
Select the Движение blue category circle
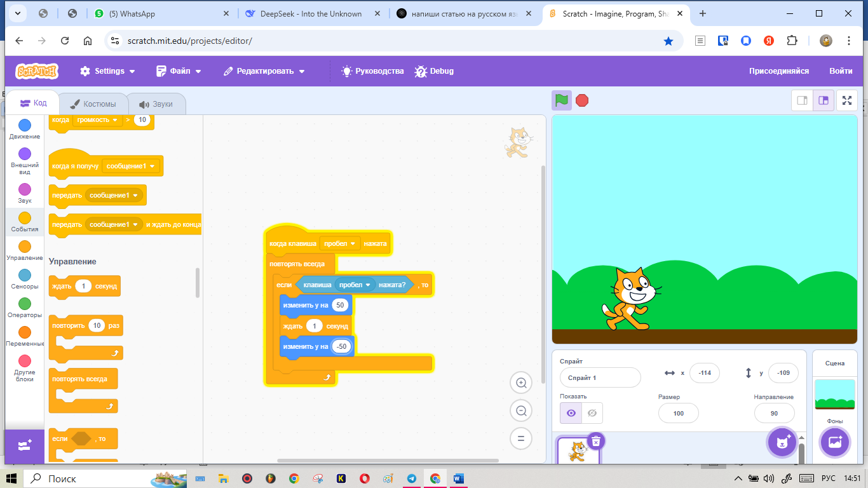point(24,125)
